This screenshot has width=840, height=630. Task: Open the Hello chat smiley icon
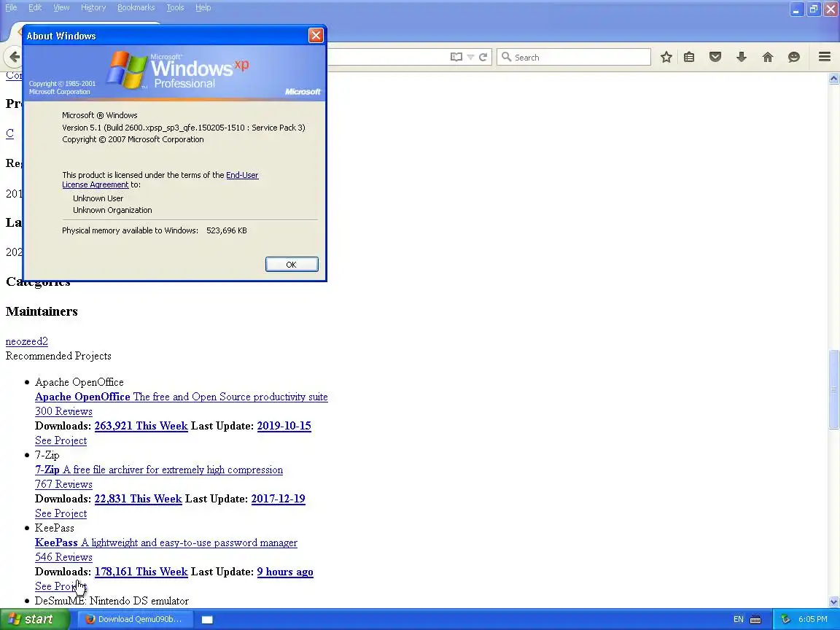point(794,57)
